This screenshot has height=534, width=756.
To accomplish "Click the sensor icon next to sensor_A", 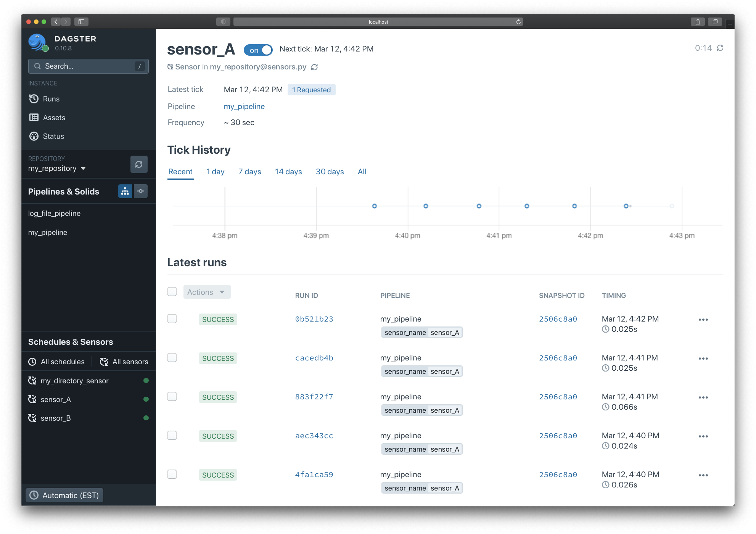I will coord(33,399).
